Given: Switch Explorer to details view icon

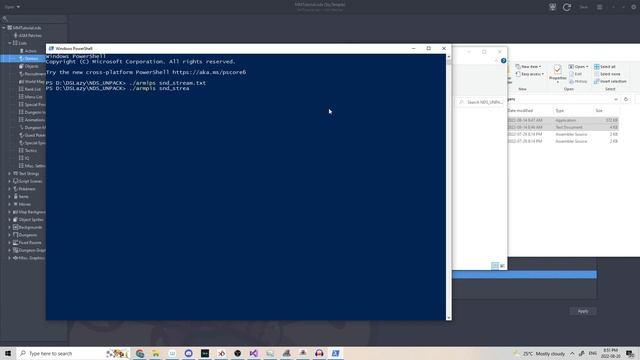Looking at the screenshot, I should (495, 266).
